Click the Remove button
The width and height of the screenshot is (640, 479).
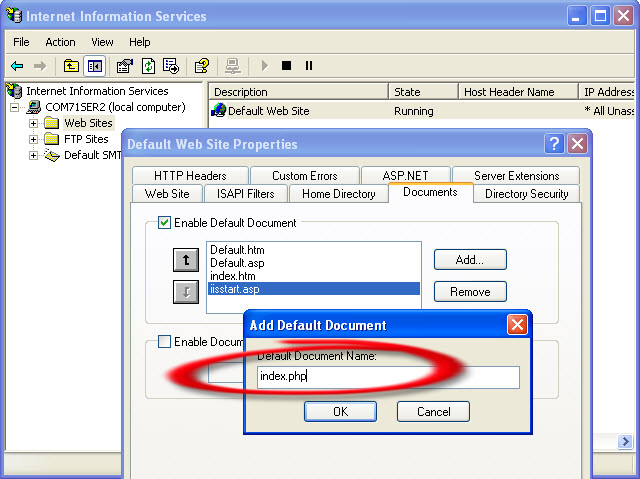click(470, 291)
